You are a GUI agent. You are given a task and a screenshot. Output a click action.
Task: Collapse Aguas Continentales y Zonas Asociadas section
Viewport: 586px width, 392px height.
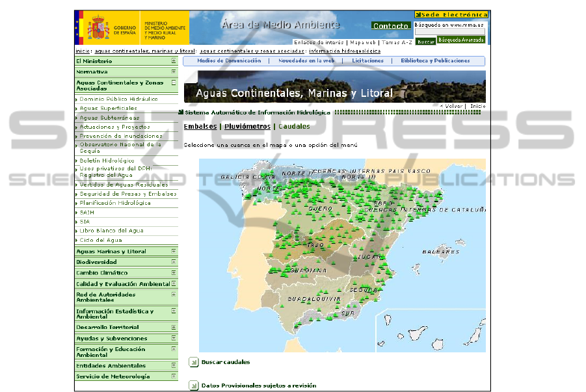click(174, 83)
